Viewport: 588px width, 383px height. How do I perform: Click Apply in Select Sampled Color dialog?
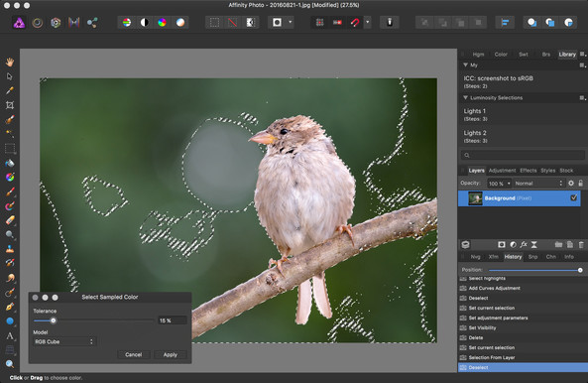coord(171,354)
